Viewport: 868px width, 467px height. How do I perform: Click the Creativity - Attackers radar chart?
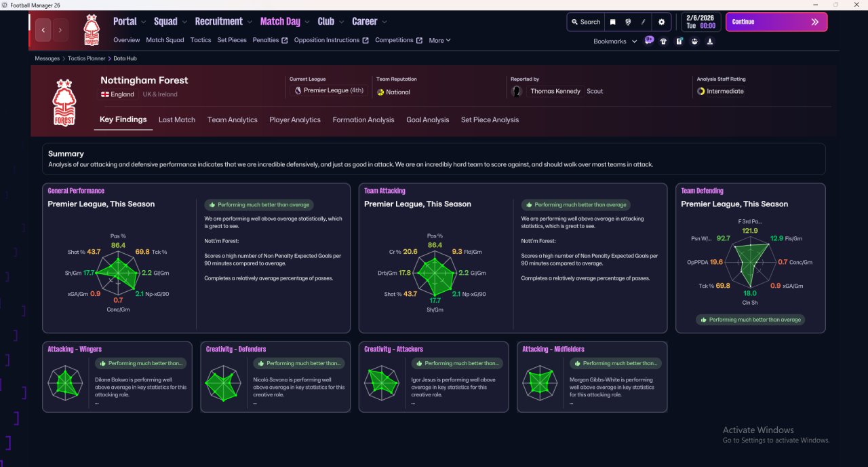point(382,383)
